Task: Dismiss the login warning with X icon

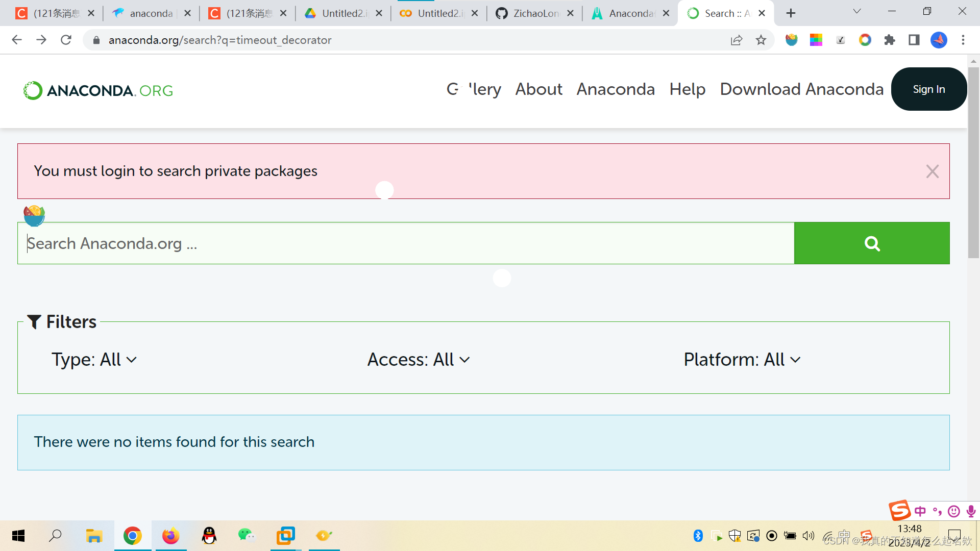Action: [932, 171]
